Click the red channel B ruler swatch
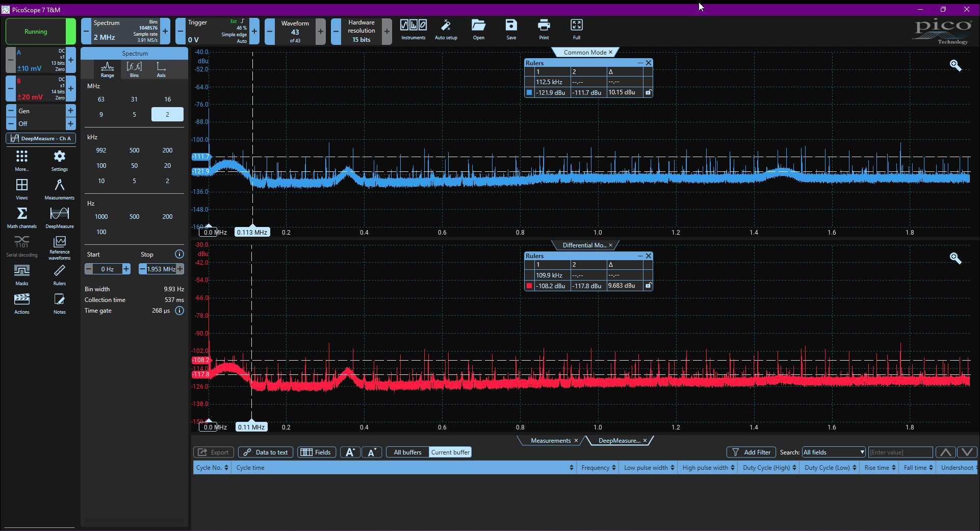Image resolution: width=980 pixels, height=531 pixels. tap(529, 286)
